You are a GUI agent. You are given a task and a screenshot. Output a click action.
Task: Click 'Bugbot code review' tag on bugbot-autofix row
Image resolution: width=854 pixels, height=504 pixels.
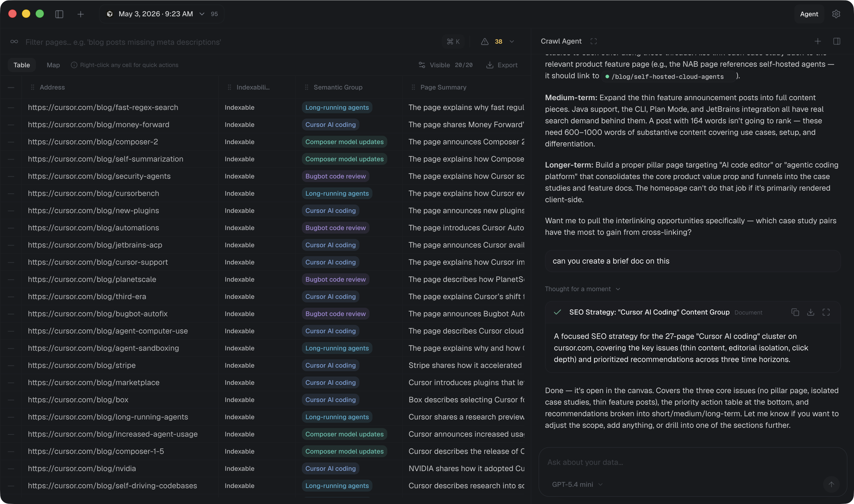pos(335,314)
